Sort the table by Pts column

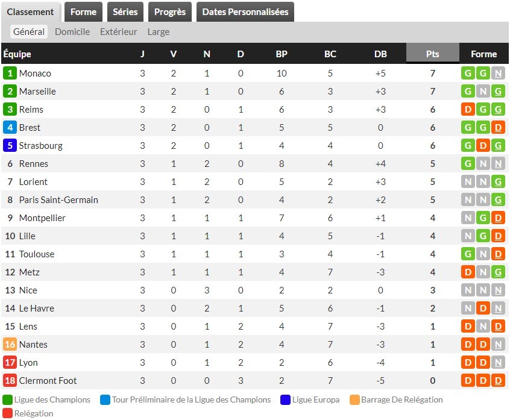433,54
